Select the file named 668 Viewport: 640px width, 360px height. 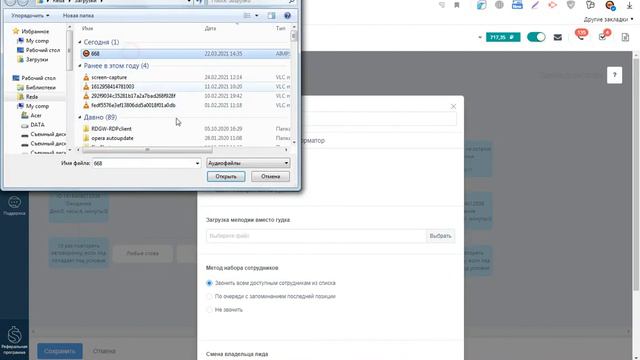185,53
